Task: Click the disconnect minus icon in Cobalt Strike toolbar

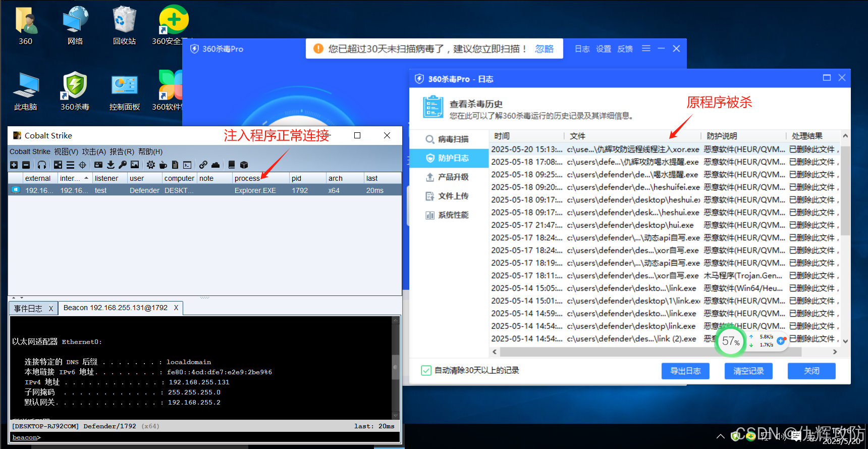Action: (26, 165)
